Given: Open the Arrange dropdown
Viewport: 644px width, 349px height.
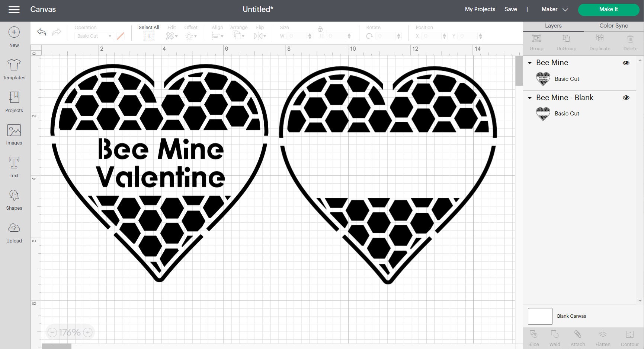Looking at the screenshot, I should tap(238, 35).
